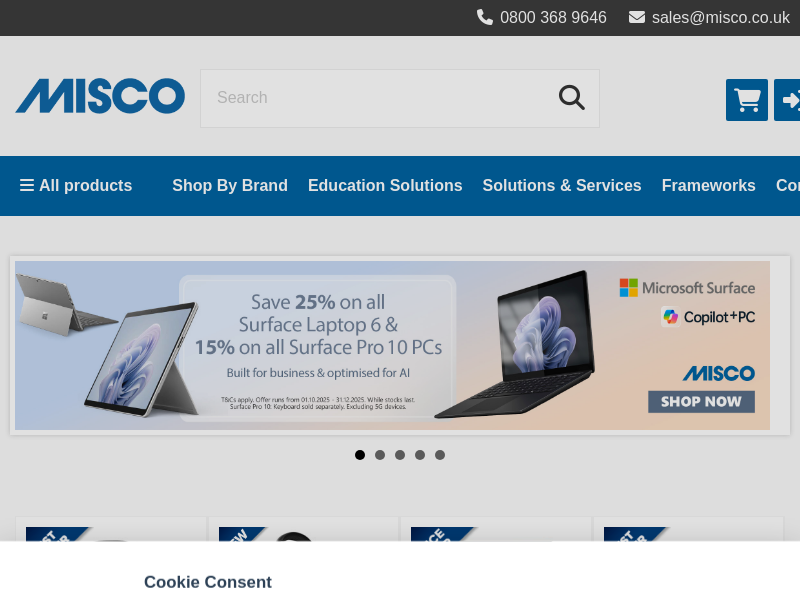Expand Solutions & Services menu
This screenshot has width=800, height=600.
tap(562, 185)
